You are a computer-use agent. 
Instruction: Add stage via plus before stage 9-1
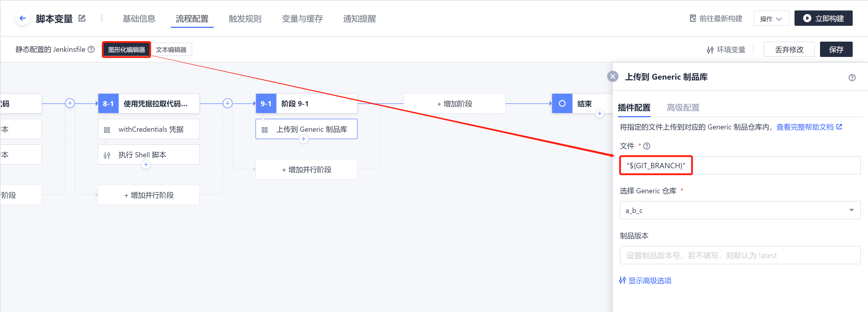(x=228, y=103)
